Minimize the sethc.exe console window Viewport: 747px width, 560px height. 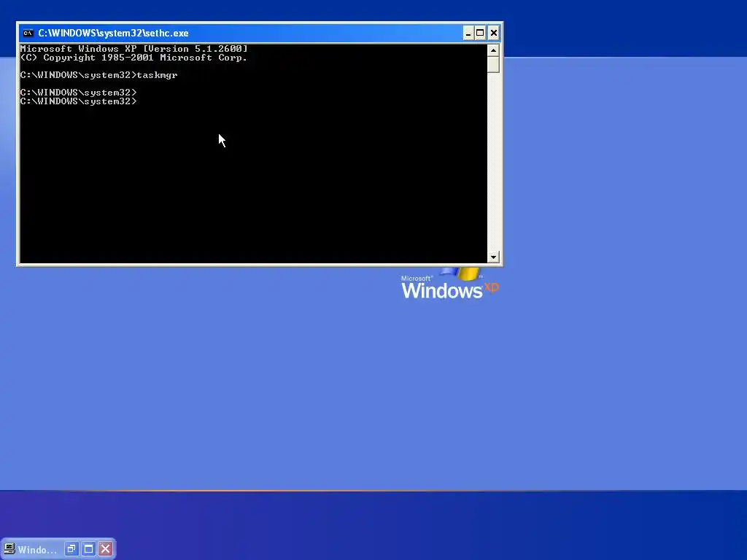click(x=468, y=33)
